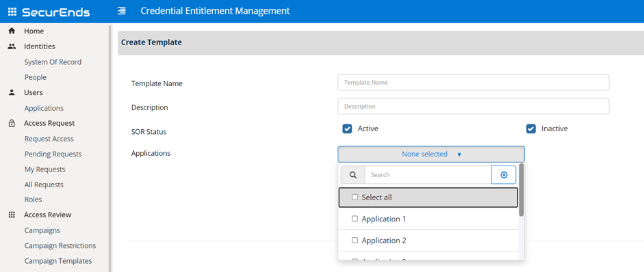Click the Identities people icon
The width and height of the screenshot is (644, 272).
(x=12, y=46)
